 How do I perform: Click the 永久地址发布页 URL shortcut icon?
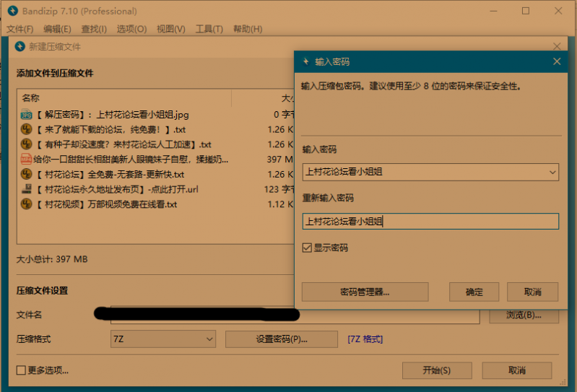26,189
